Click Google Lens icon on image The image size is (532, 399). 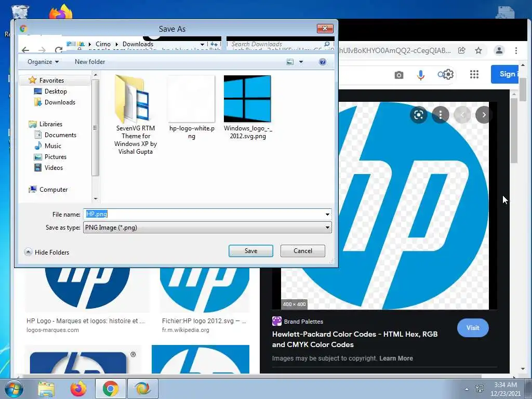(x=419, y=115)
